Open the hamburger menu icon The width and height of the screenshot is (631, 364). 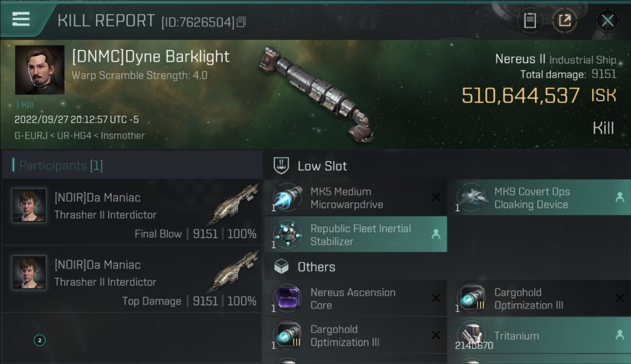pyautogui.click(x=21, y=19)
